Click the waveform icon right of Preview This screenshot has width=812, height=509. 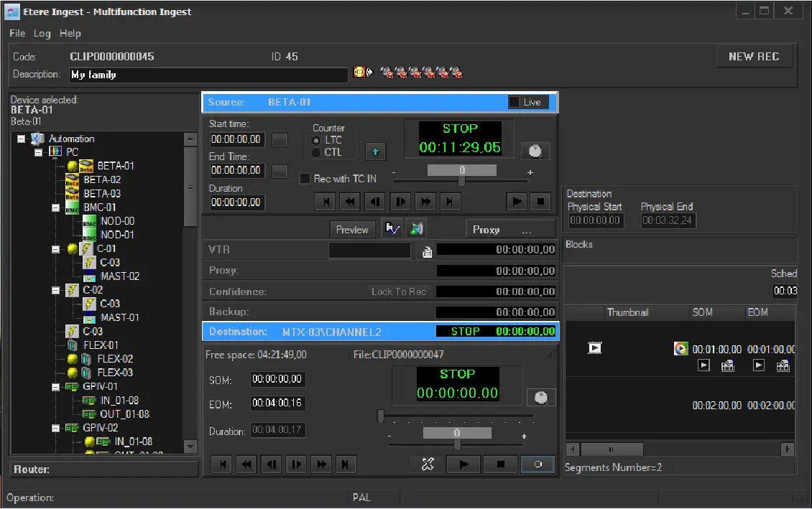392,229
